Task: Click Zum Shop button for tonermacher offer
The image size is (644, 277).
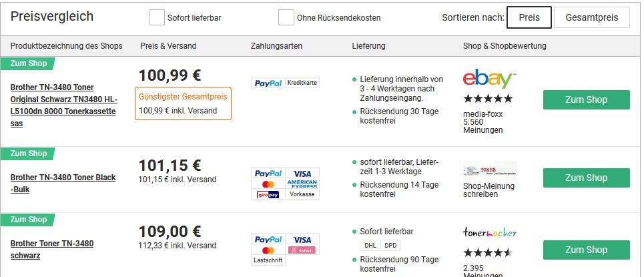Action: click(x=586, y=250)
